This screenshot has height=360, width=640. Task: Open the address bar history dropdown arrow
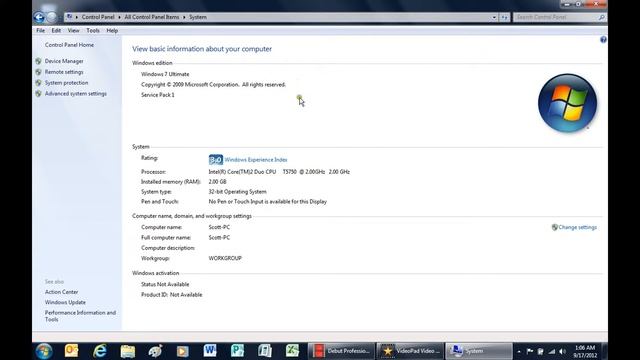494,17
